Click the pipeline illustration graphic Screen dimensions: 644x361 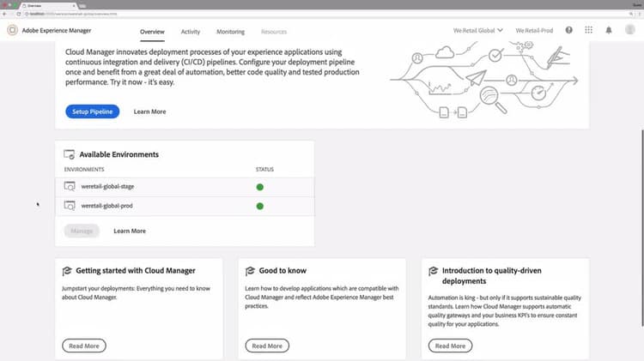click(x=483, y=80)
